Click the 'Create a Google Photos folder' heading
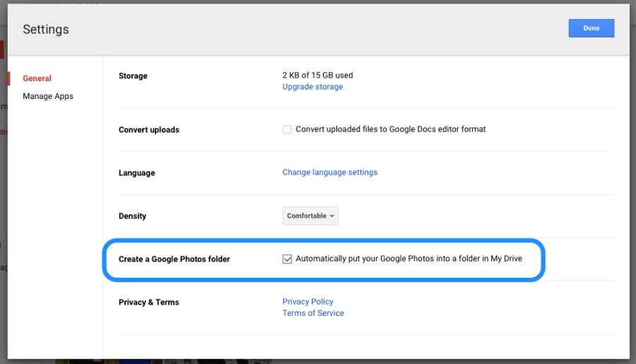 tap(174, 259)
